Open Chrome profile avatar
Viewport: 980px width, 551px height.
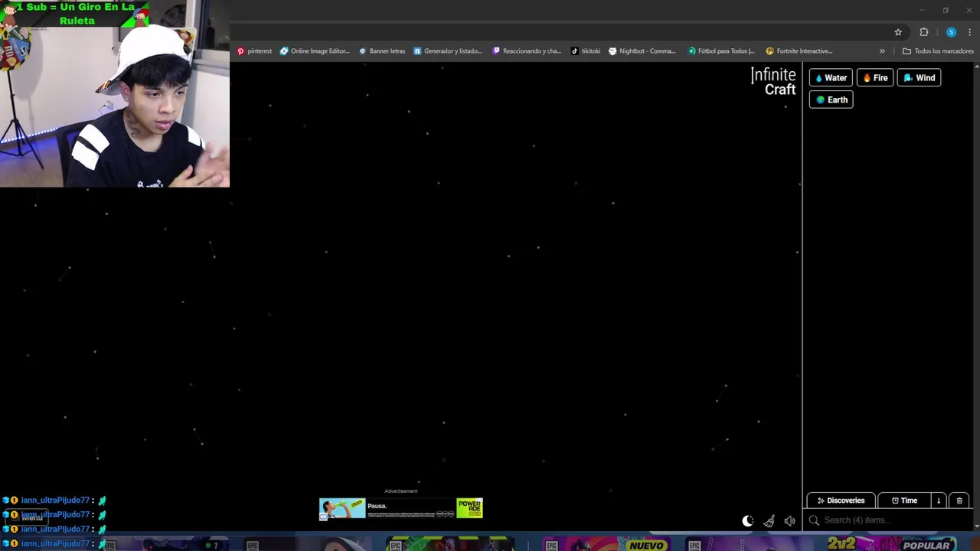coord(951,32)
